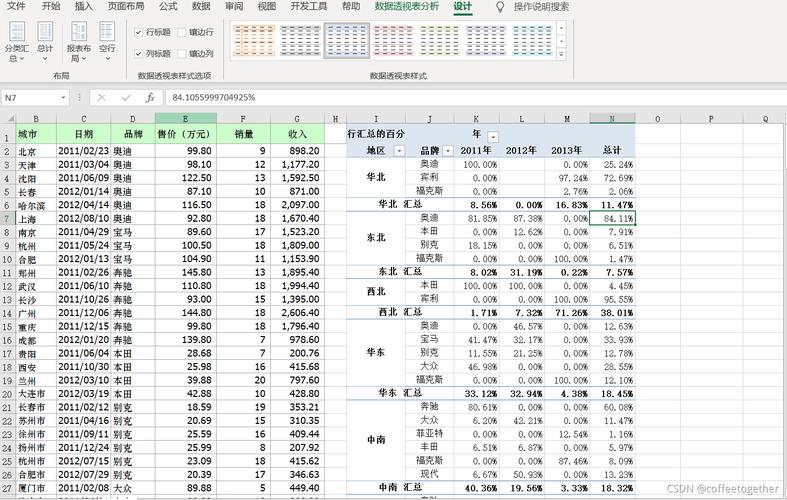The image size is (787, 500).
Task: Enable the 镶边行 checkbox
Action: pos(182,32)
